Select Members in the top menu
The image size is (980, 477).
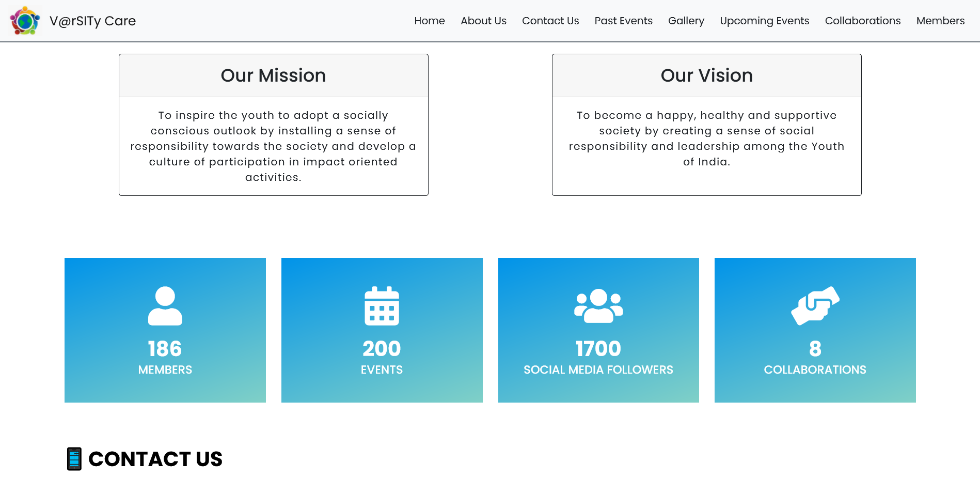[x=940, y=21]
